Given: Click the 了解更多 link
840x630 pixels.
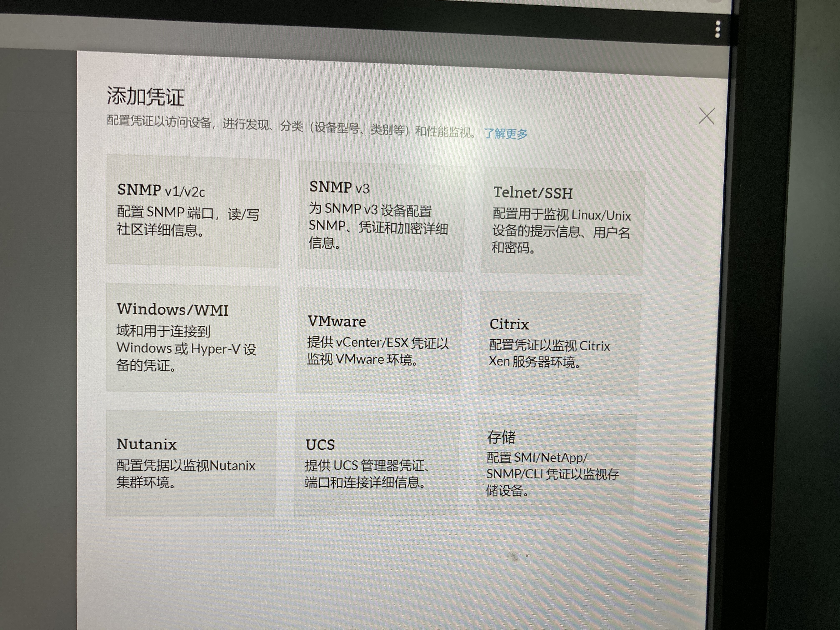Looking at the screenshot, I should click(x=505, y=134).
